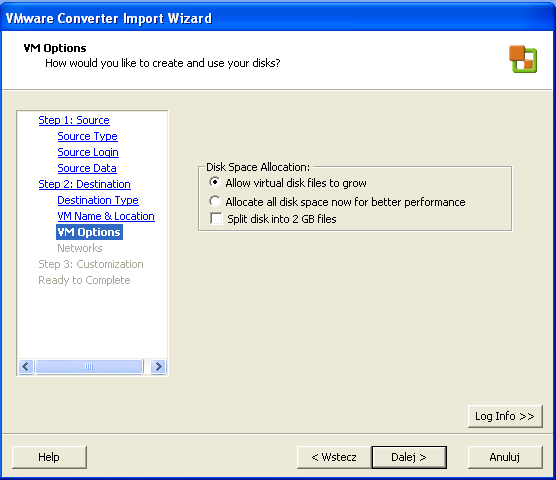This screenshot has width=556, height=480.
Task: Click the greyed Networks step
Action: (80, 248)
